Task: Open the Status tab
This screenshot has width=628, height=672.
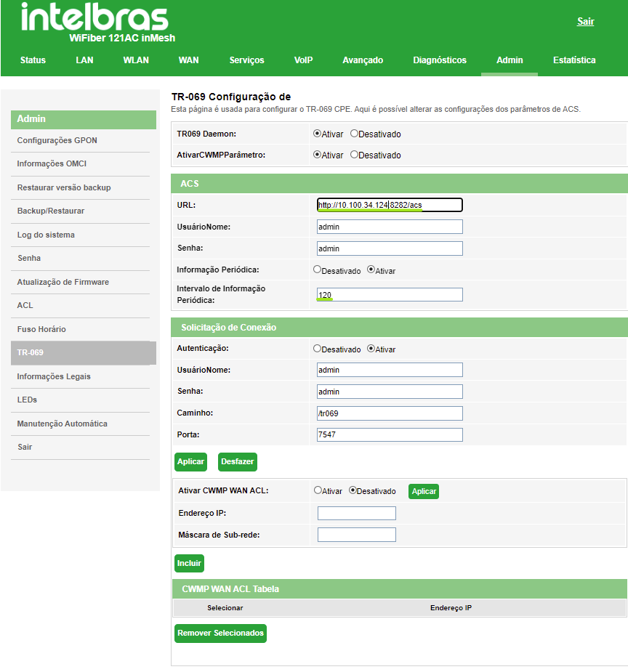Action: coord(33,60)
